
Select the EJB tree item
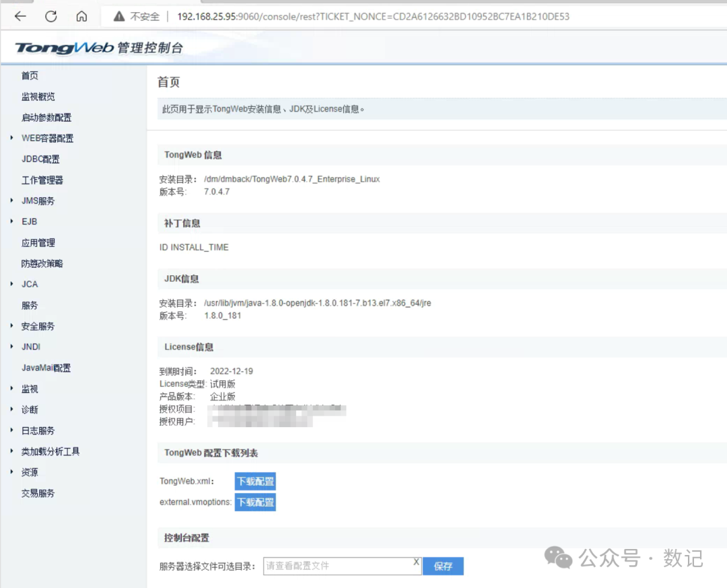[29, 221]
